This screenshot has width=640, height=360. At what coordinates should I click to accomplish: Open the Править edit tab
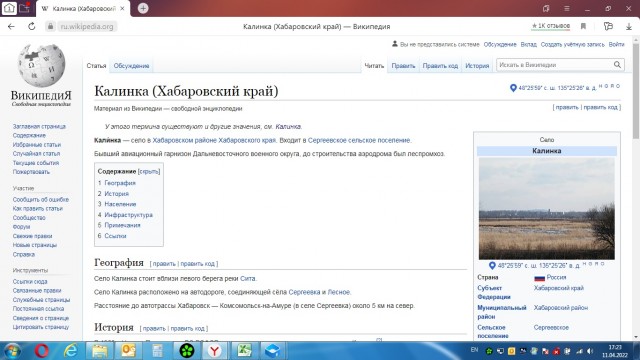pos(403,66)
